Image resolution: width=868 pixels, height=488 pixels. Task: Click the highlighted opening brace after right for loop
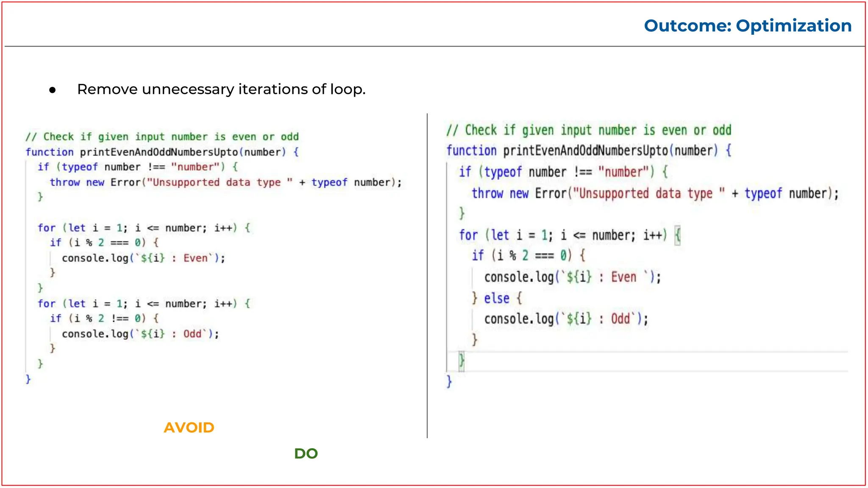(x=677, y=235)
